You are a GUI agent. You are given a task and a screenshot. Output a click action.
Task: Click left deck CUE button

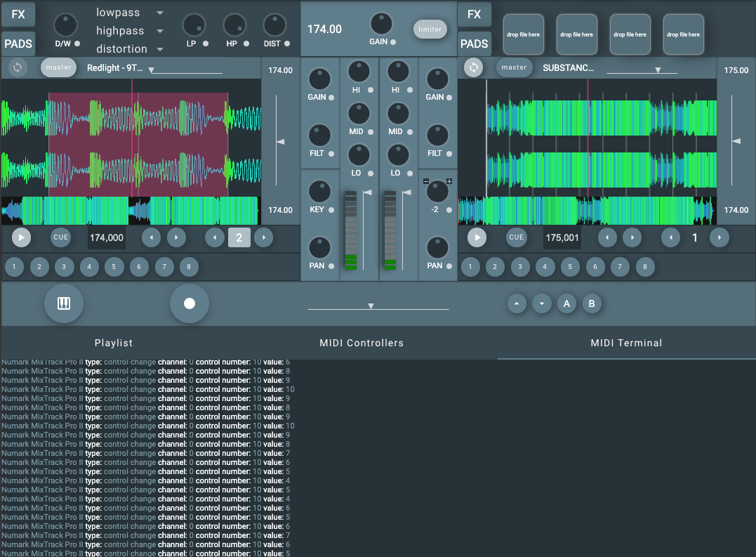[61, 237]
